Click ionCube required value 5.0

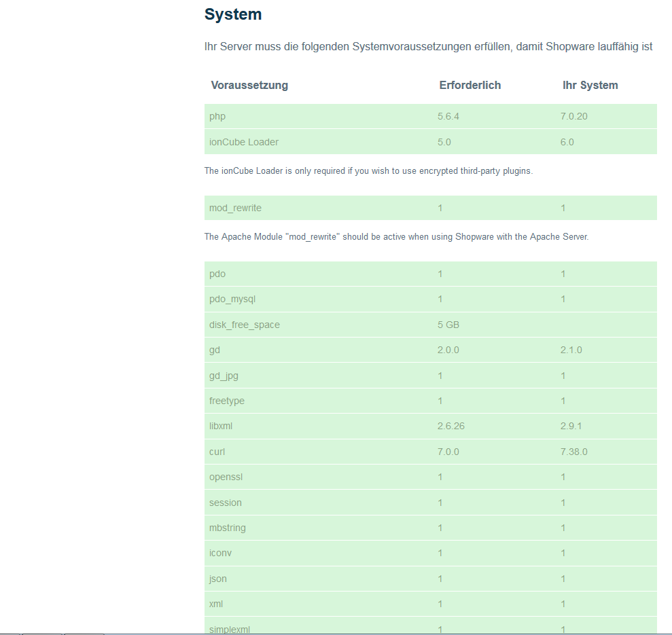pyautogui.click(x=444, y=142)
